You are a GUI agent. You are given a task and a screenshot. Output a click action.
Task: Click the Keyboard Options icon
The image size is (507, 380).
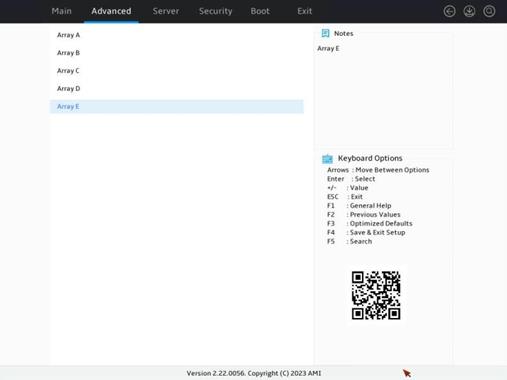(327, 159)
